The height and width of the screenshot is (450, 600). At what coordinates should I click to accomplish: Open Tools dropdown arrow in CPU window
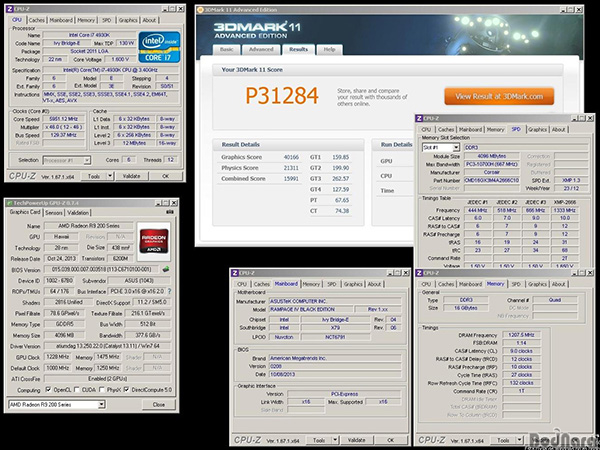click(x=110, y=176)
